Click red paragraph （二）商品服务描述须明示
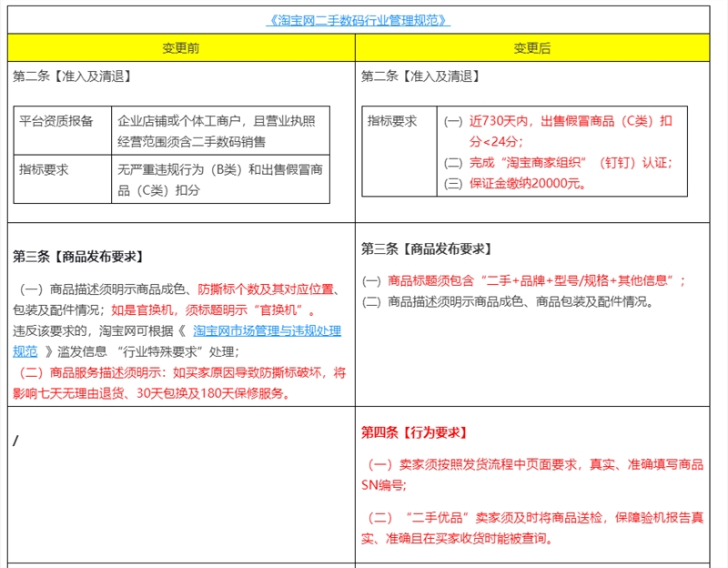 (182, 372)
